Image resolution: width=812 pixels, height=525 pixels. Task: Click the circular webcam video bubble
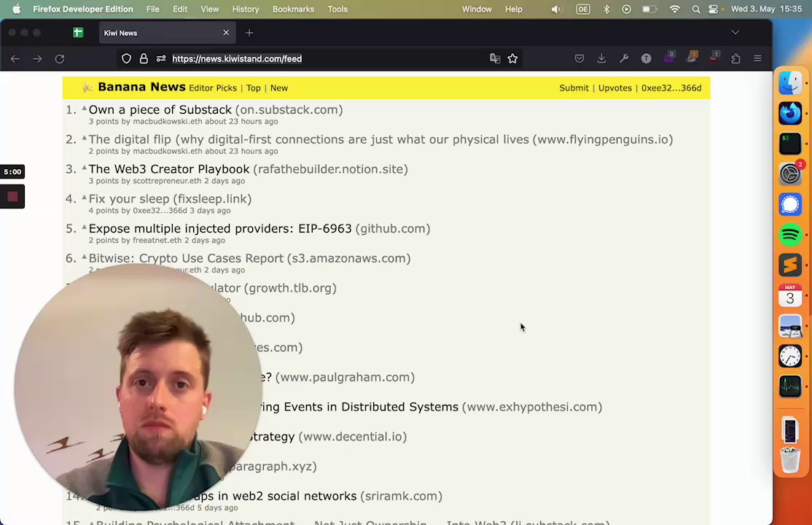pos(138,387)
